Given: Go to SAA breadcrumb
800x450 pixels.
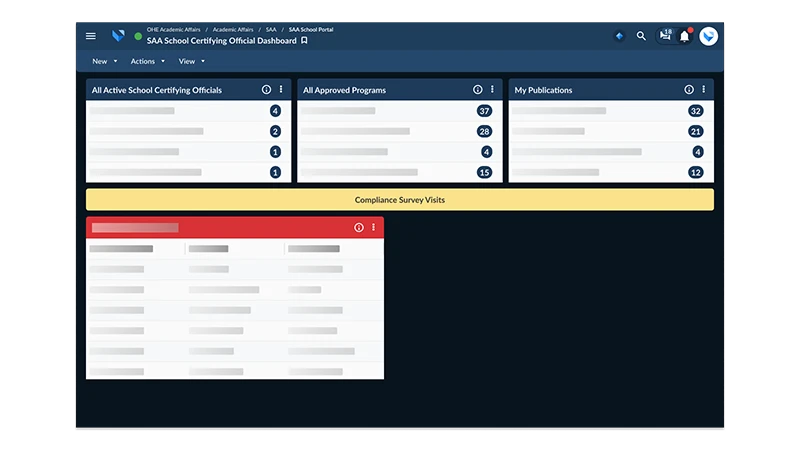Looking at the screenshot, I should click(x=271, y=30).
